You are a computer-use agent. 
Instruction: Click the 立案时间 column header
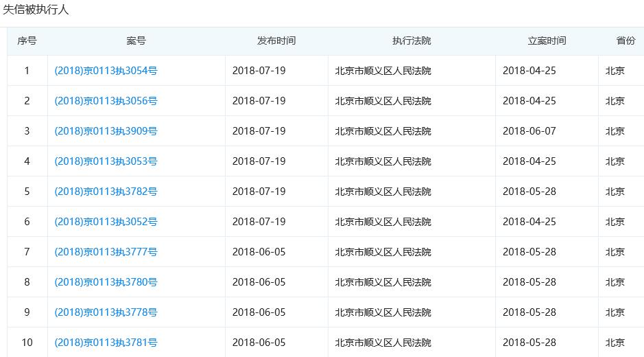547,41
